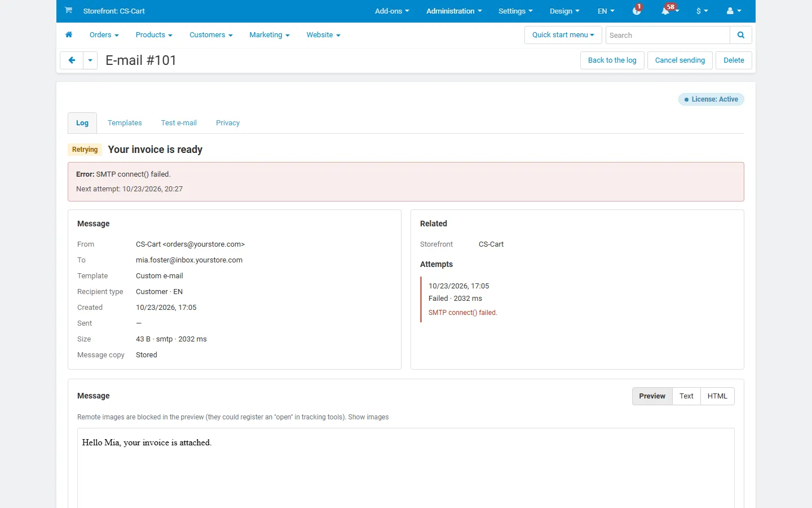Open the Customers menu
The image size is (812, 508).
point(211,35)
